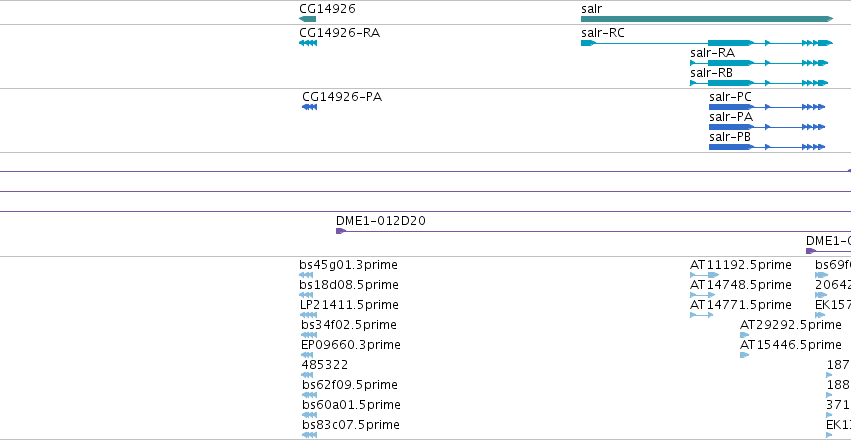Viewport: 851px width, 440px height.
Task: Click the bs45g01.3prime EST feature
Action: point(306,275)
